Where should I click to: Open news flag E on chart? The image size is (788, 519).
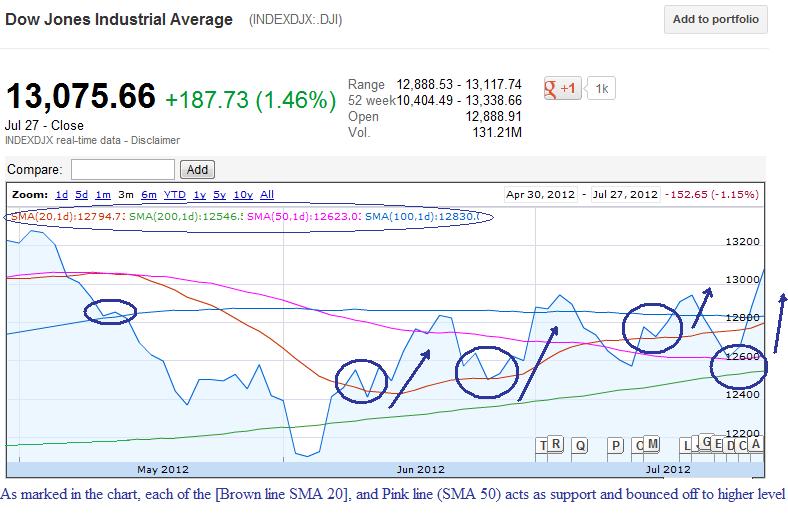tap(718, 445)
